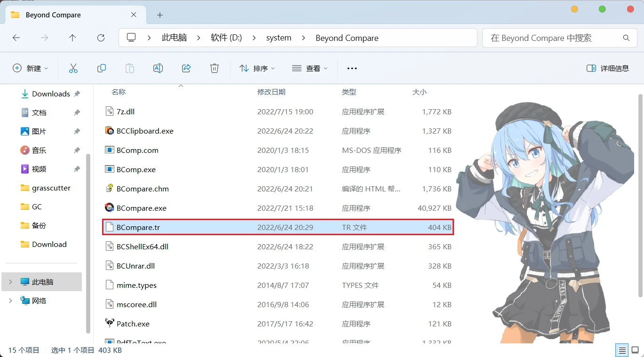This screenshot has height=357, width=644.
Task: Click the Copy icon in toolbar
Action: point(101,68)
